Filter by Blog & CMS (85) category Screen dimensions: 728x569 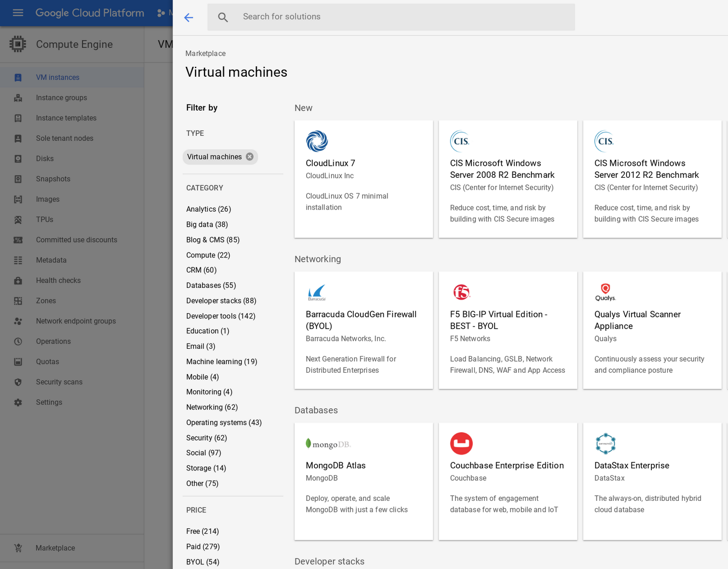[x=213, y=240]
